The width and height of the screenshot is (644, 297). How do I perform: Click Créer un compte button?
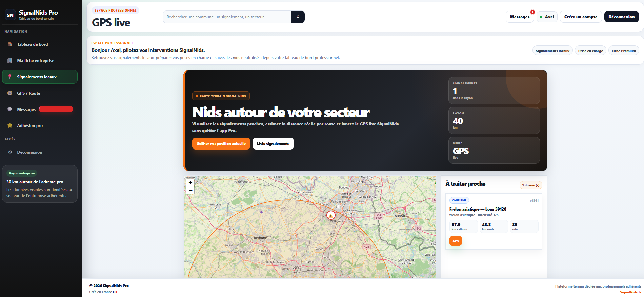[x=581, y=17]
